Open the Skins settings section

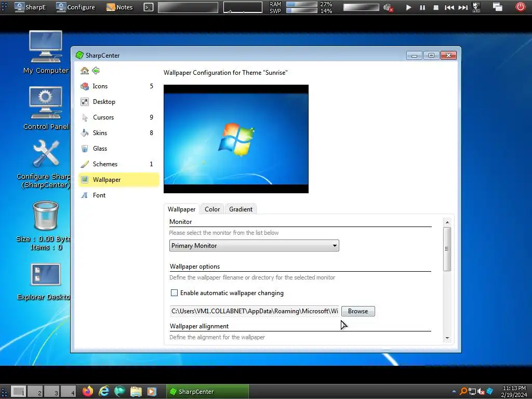118,133
